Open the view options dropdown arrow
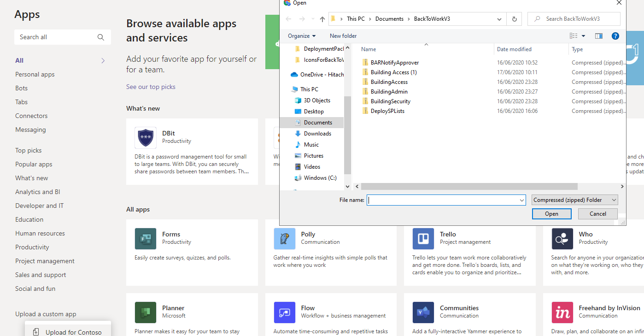Image resolution: width=644 pixels, height=336 pixels. [x=583, y=36]
